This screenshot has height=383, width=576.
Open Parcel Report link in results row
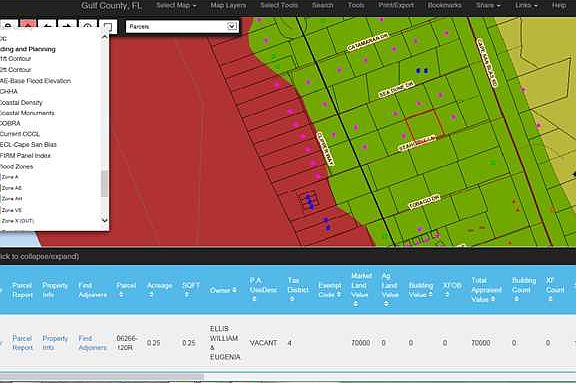(x=22, y=343)
